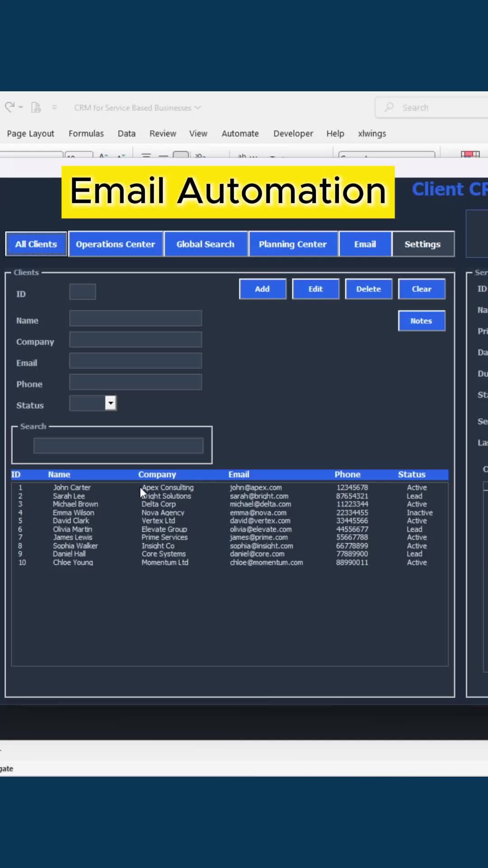The width and height of the screenshot is (488, 868).
Task: Click into the Company input field
Action: pos(136,340)
